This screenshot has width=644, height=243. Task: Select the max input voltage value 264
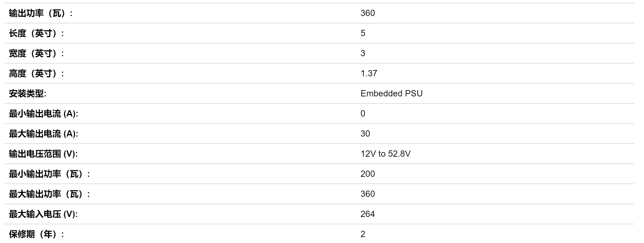(367, 214)
